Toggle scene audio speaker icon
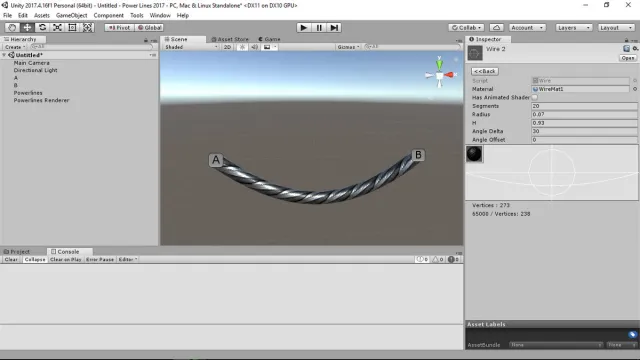This screenshot has height=360, width=640. point(254,47)
